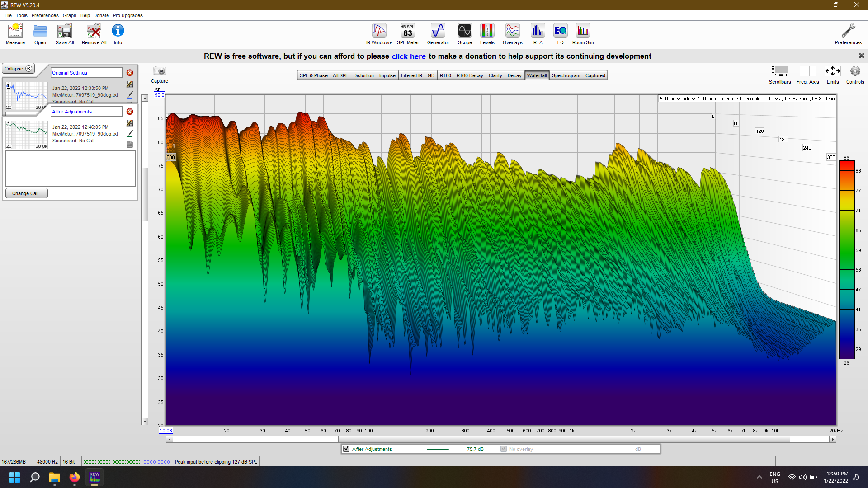Switch to the Spectrogram tab

(x=566, y=75)
